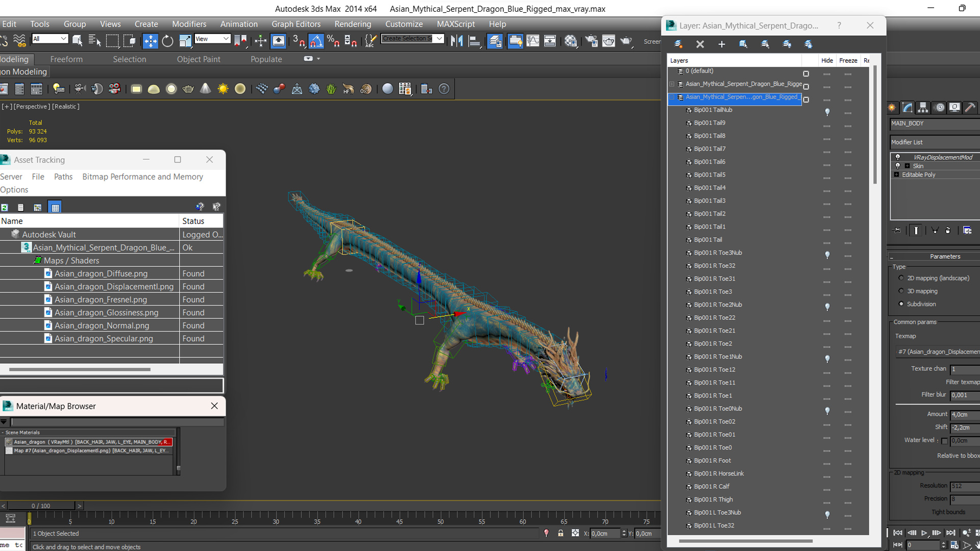The image size is (980, 551).
Task: Select 2D mapping (landscape) radio button
Action: 901,278
